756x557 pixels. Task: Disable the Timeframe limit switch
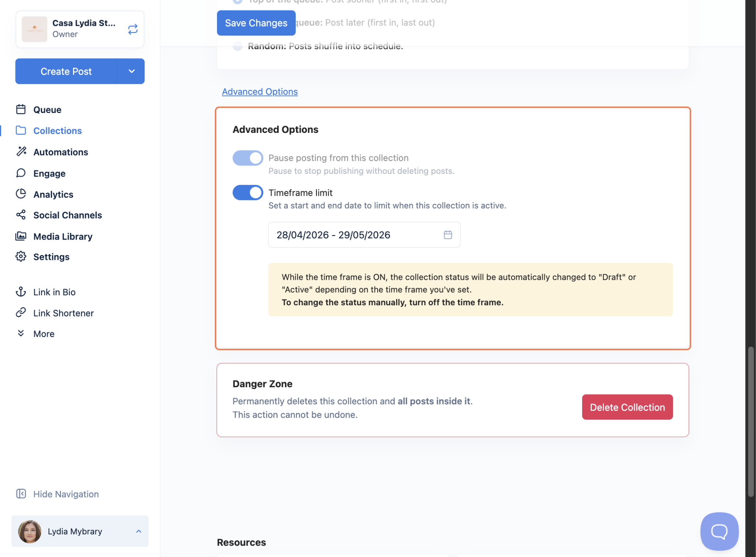248,193
